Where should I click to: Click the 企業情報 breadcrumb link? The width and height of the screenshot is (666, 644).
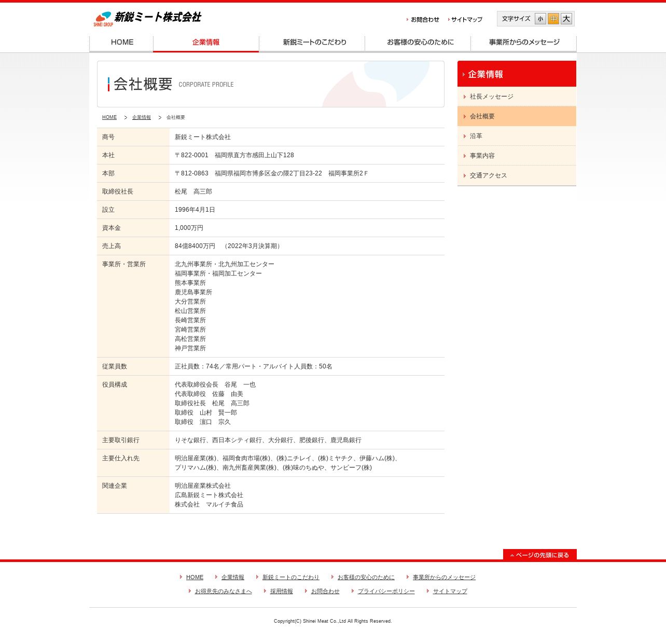(x=142, y=117)
